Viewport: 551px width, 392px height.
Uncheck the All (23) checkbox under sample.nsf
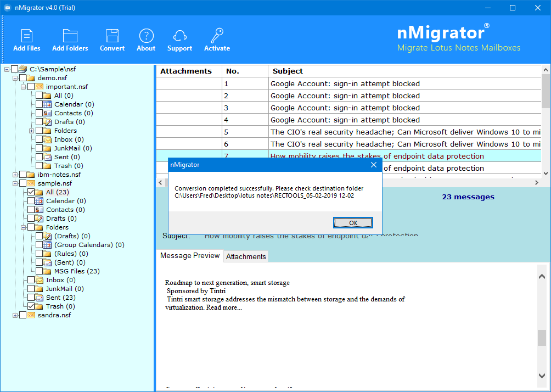tap(31, 192)
